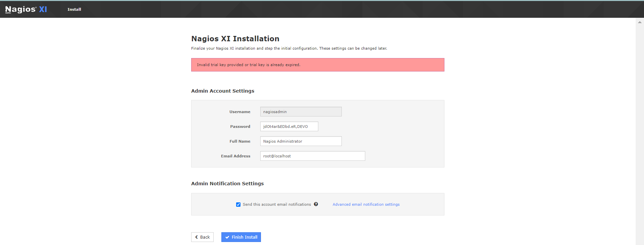Click the Email Address label

(235, 156)
